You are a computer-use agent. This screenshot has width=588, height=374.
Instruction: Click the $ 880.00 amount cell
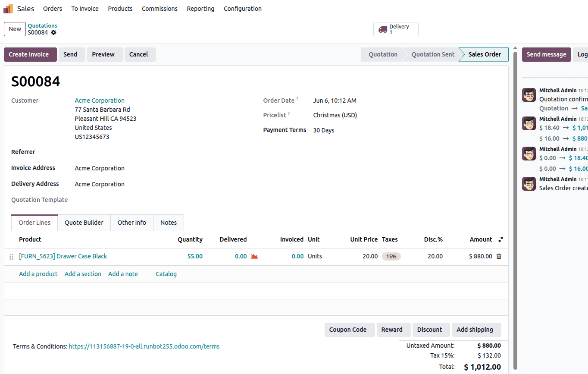pos(480,256)
